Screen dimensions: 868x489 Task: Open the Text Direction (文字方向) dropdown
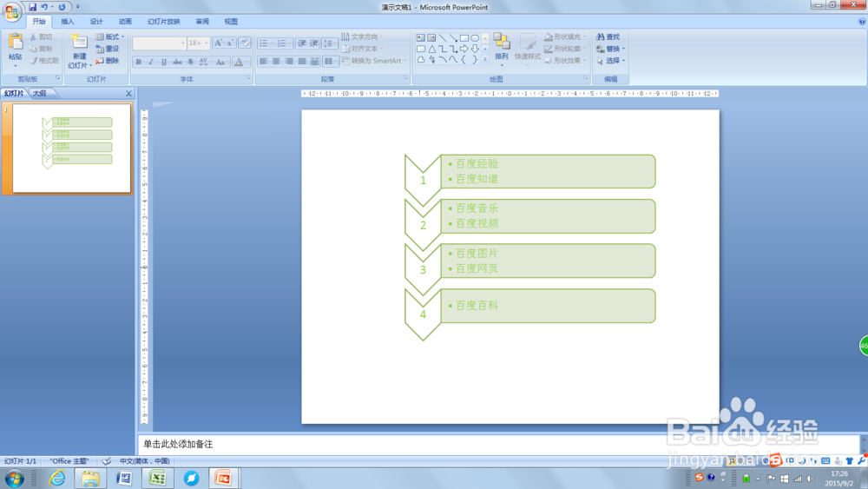click(x=363, y=36)
